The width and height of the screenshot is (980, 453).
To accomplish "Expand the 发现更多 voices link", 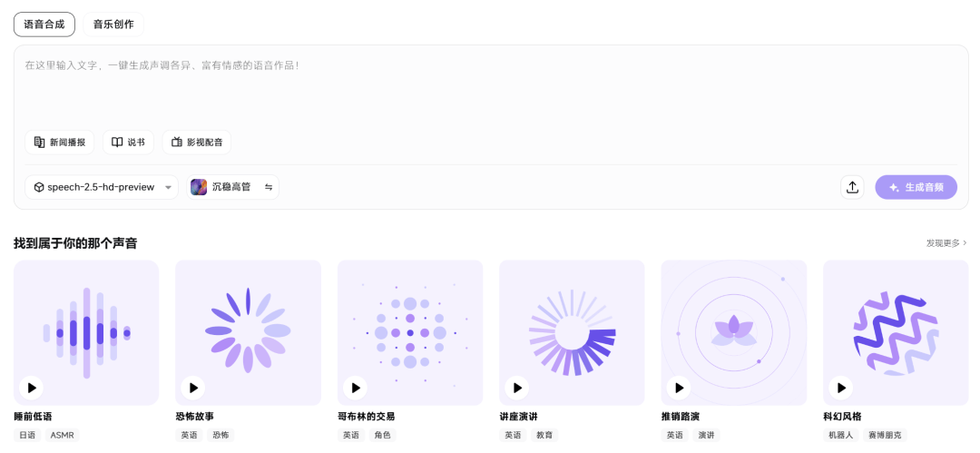I will tap(946, 243).
